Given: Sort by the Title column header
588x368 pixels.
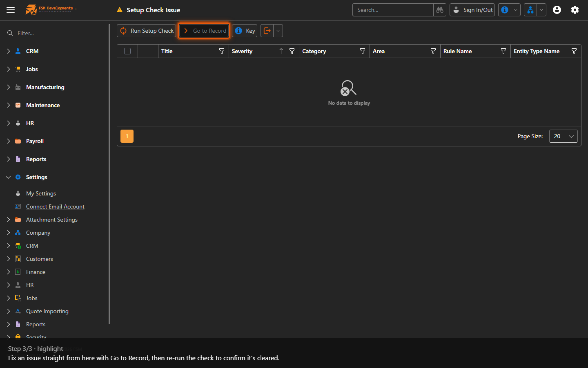Looking at the screenshot, I should tap(167, 51).
